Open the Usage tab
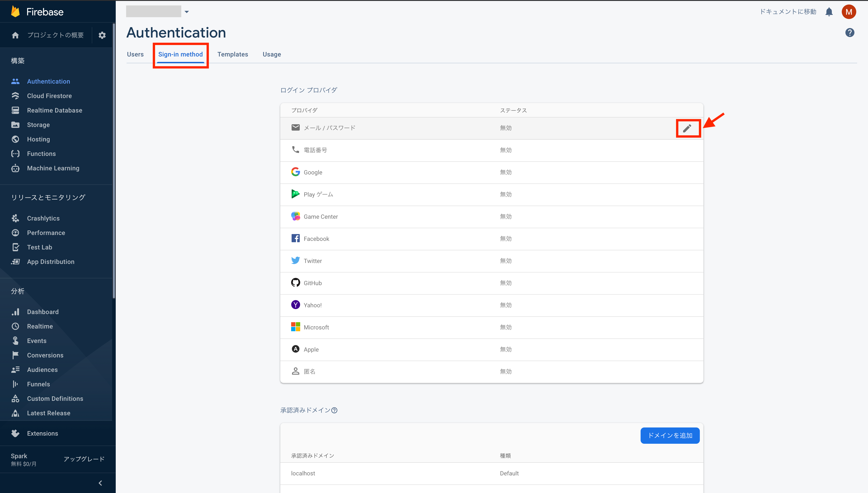Screen dimensions: 868x493 [x=272, y=54]
